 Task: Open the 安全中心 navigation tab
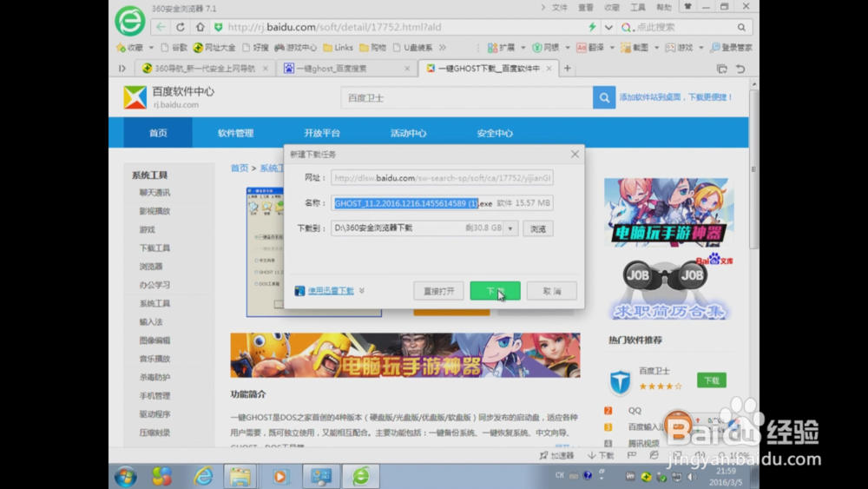click(495, 133)
